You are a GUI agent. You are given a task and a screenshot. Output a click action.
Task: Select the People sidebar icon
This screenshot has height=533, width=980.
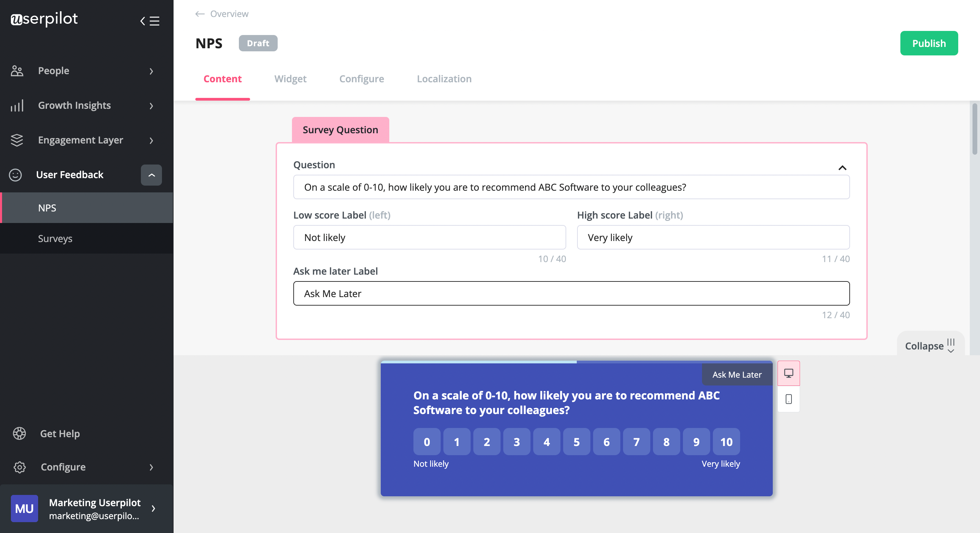[x=16, y=70]
